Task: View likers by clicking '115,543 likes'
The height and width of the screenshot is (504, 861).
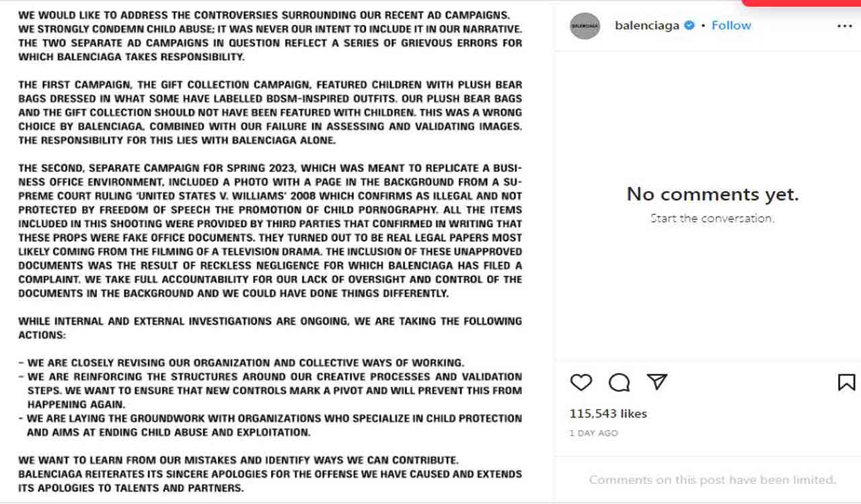Action: [608, 413]
